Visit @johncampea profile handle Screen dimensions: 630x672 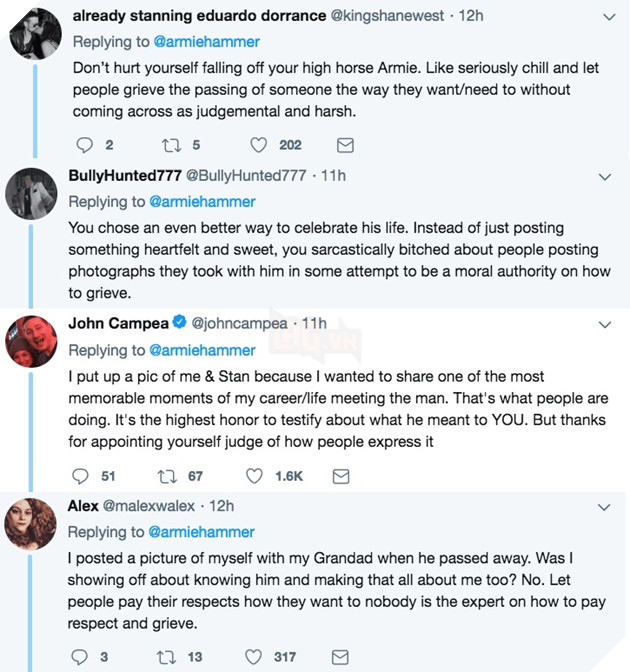(243, 324)
